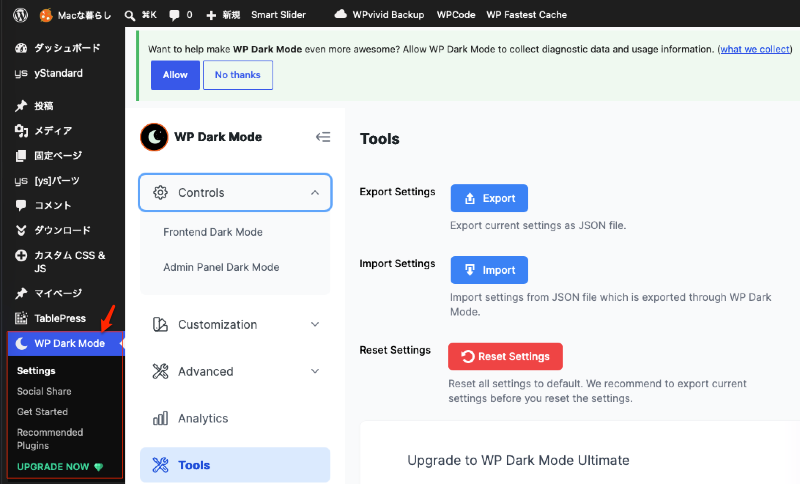Open Recommended Plugins submenu item
The width and height of the screenshot is (800, 484).
[49, 439]
